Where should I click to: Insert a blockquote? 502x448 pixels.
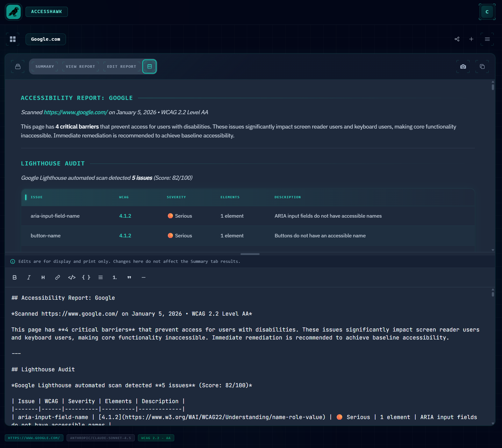(x=129, y=277)
